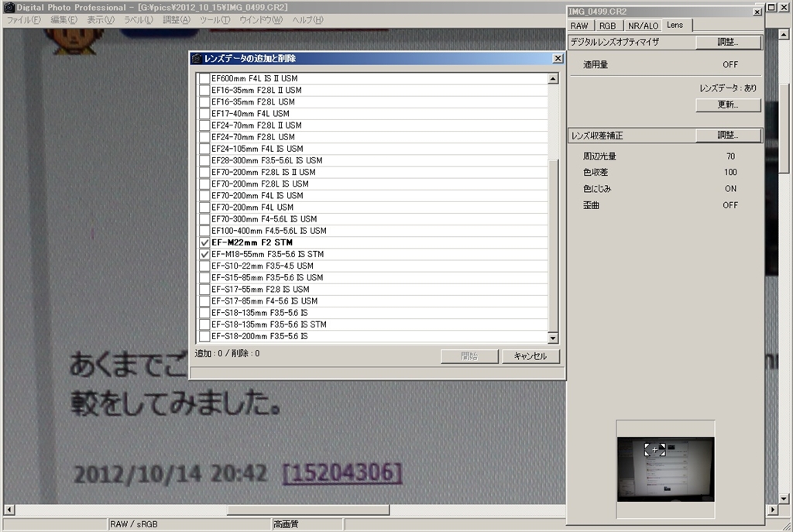Select the EF70-200mm F2.8L IS II USM row text

tap(263, 173)
